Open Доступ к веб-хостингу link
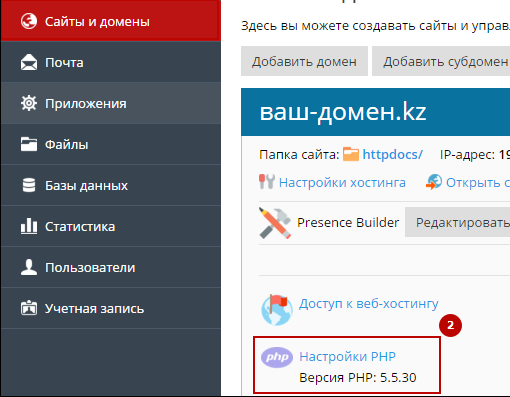The image size is (510, 397). point(368,304)
